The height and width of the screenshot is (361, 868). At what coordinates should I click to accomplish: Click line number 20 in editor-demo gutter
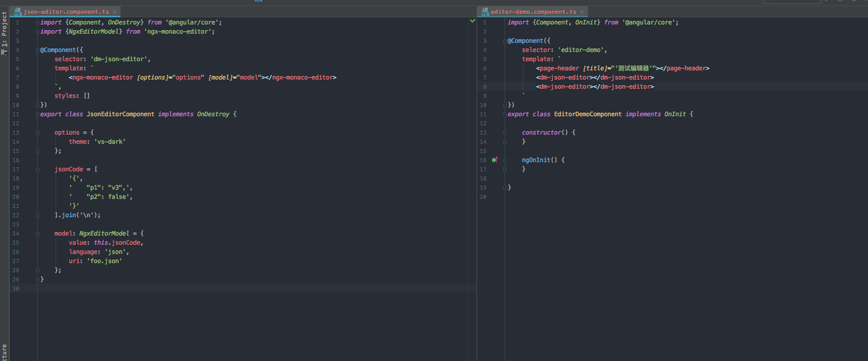[483, 197]
